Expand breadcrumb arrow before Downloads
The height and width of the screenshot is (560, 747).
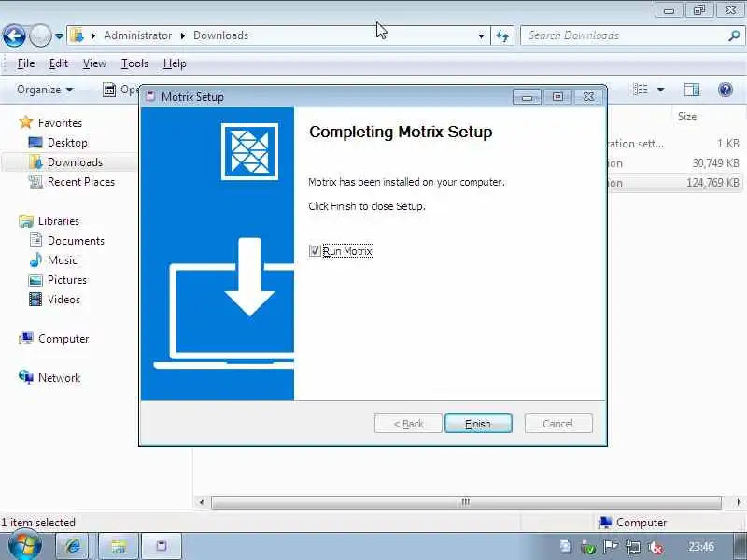pyautogui.click(x=182, y=35)
